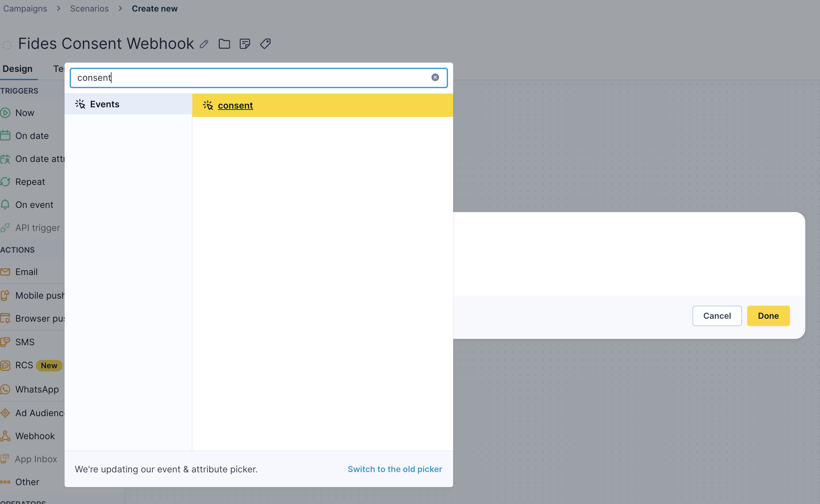Clear the search field with the X icon
This screenshot has height=504, width=820.
tap(435, 78)
